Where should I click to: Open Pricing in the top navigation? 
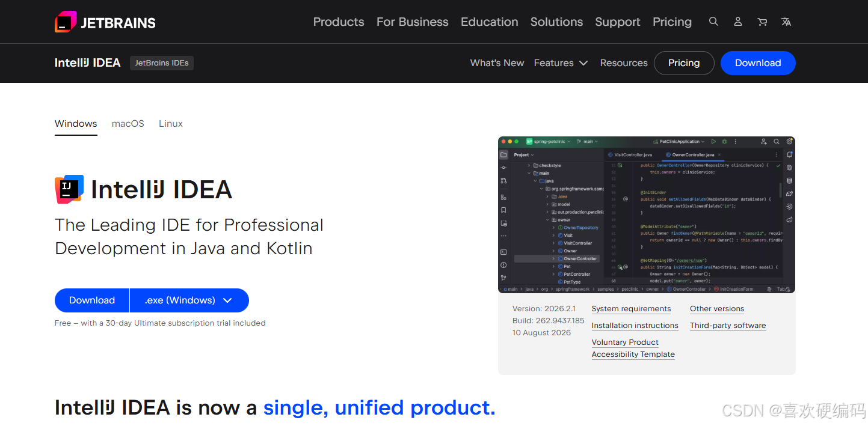tap(673, 22)
